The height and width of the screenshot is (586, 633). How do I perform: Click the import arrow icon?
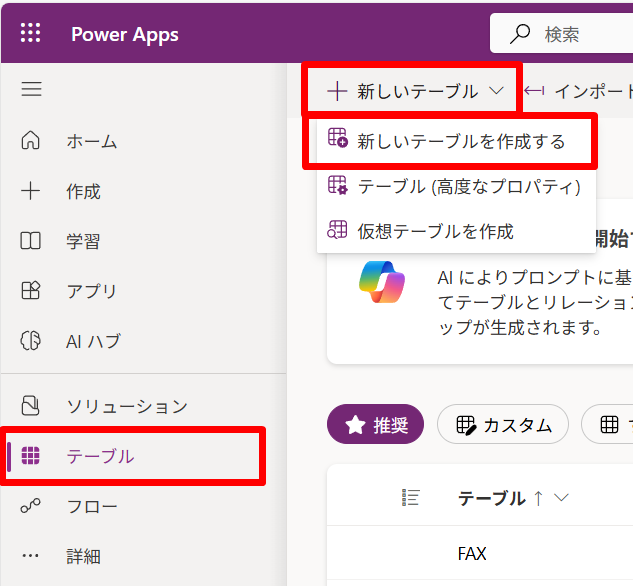point(534,91)
